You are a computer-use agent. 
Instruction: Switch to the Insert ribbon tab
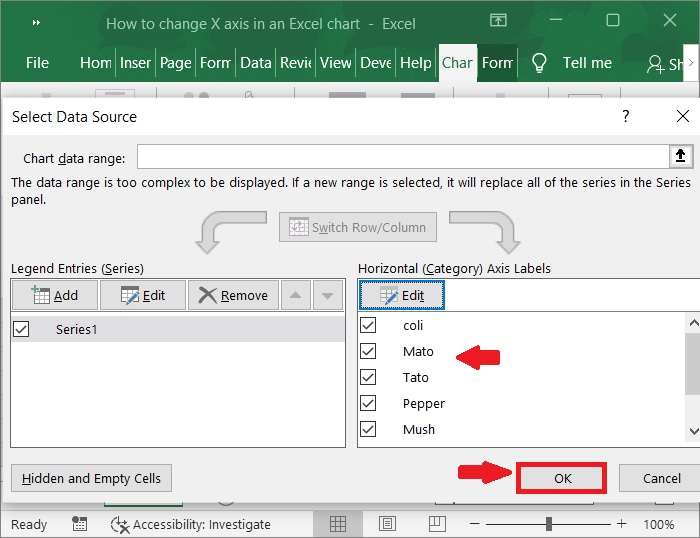(135, 63)
